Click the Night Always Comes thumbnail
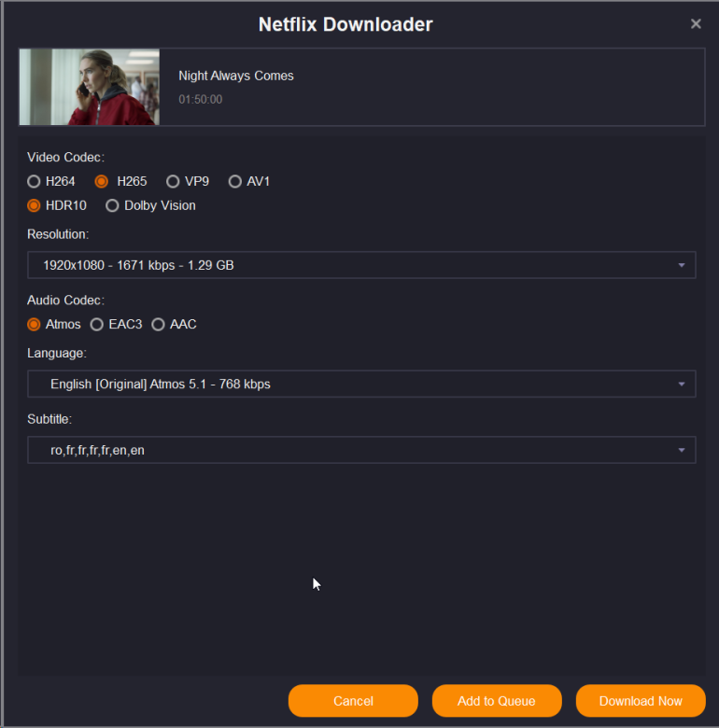This screenshot has height=728, width=719. tap(90, 87)
